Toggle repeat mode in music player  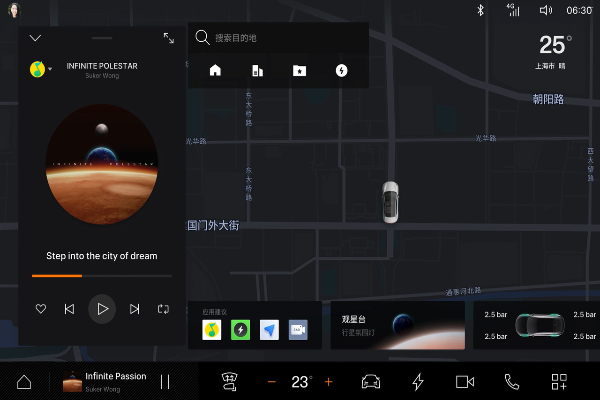click(163, 309)
